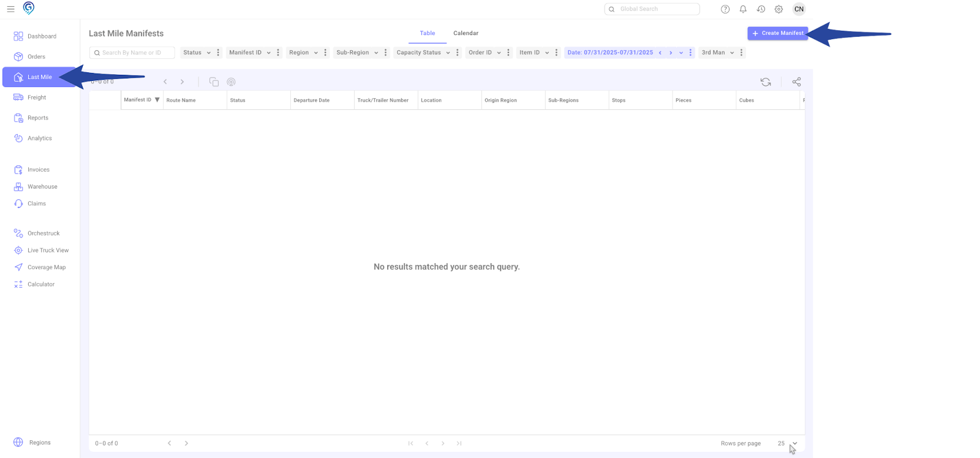Open Freight in the sidebar
980x458 pixels.
click(x=37, y=97)
